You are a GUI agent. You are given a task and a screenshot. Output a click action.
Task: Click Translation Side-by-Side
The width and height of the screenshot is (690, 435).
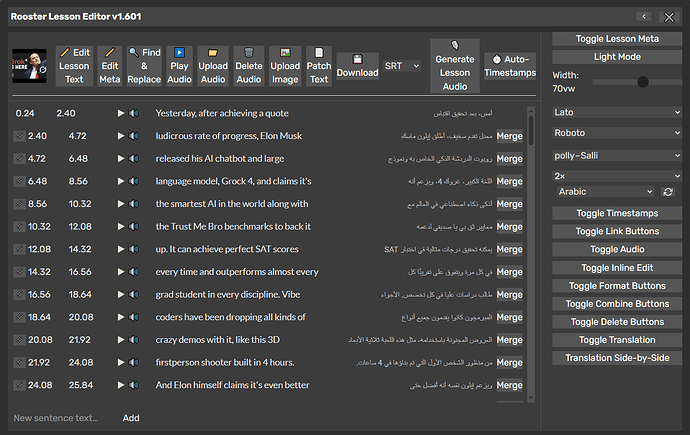tap(617, 358)
